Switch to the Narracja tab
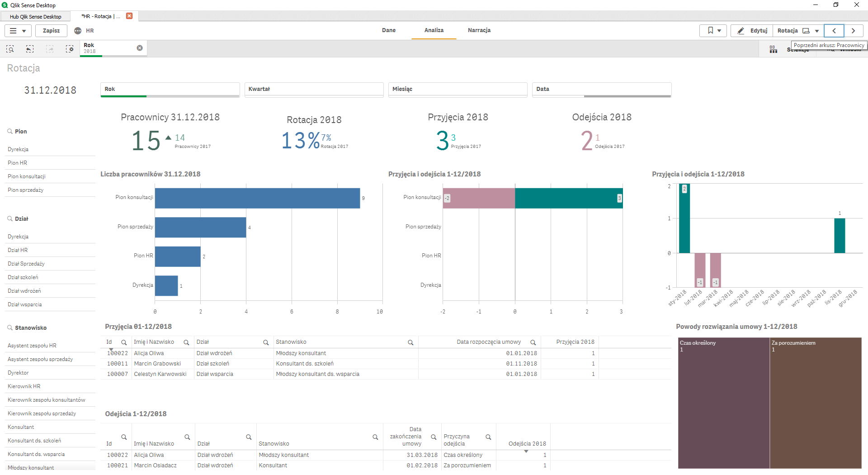The width and height of the screenshot is (868, 475). click(479, 30)
